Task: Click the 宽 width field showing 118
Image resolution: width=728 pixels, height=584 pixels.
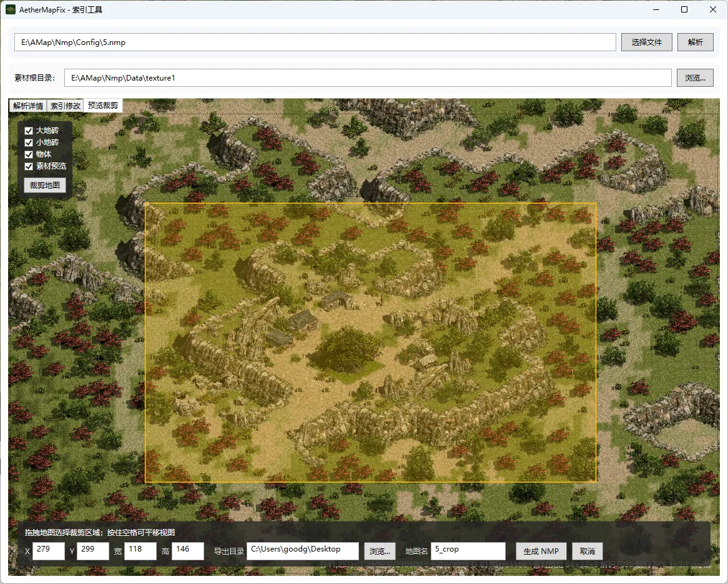Action: coord(140,551)
